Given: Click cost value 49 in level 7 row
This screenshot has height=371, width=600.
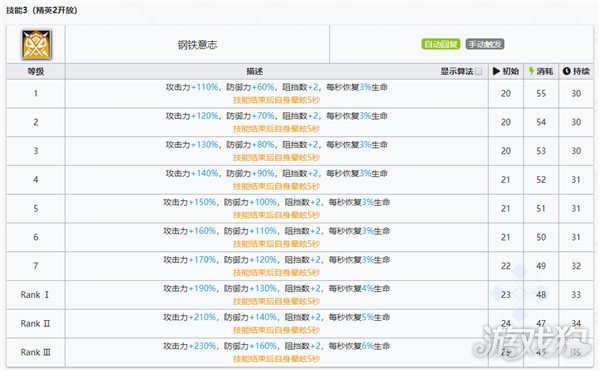Looking at the screenshot, I should pyautogui.click(x=541, y=266).
